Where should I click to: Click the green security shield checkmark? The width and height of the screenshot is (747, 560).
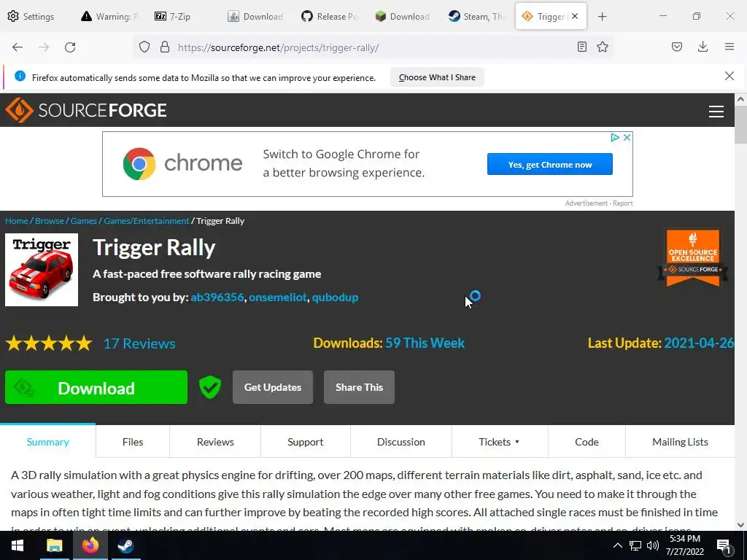click(209, 387)
